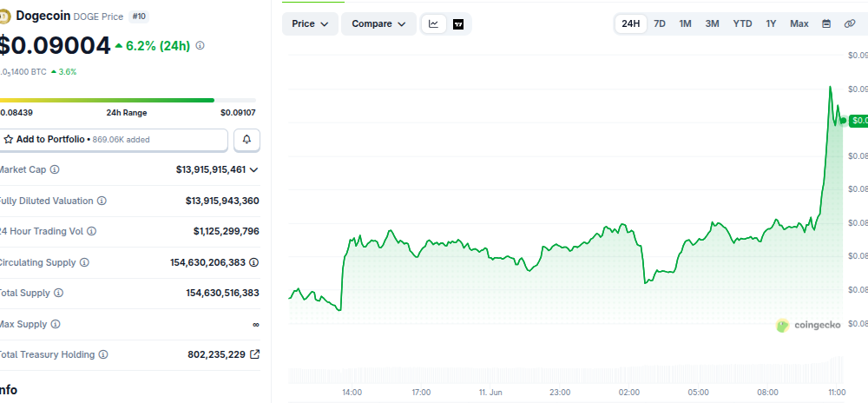Open the 24h price change info icon
Image resolution: width=868 pixels, height=403 pixels.
[201, 45]
